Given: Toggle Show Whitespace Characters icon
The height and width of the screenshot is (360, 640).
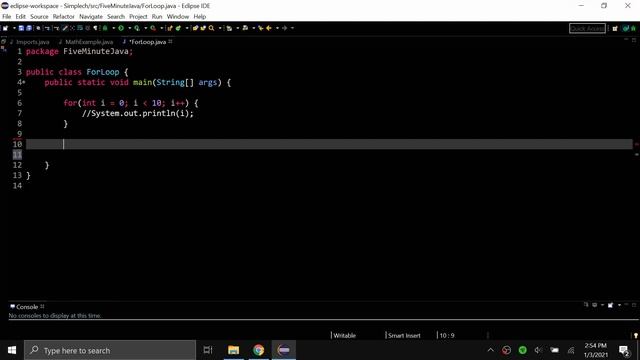Looking at the screenshot, I should [x=96, y=28].
